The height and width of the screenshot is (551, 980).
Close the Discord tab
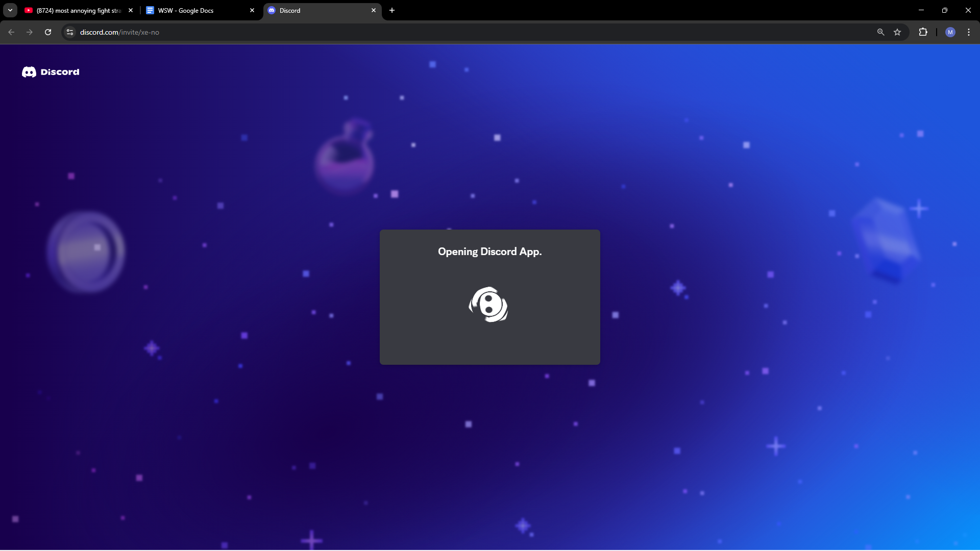[374, 10]
